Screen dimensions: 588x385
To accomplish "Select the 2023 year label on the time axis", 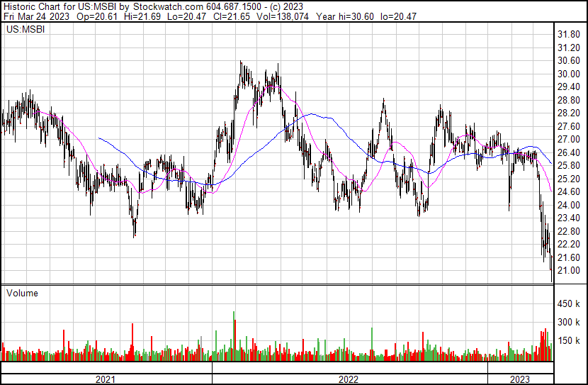I will pos(519,379).
